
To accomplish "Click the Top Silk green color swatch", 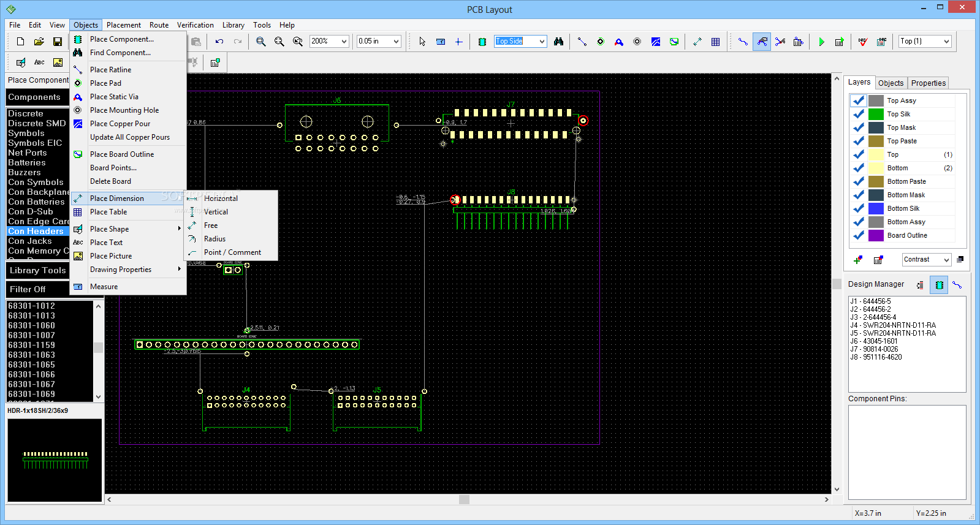I will tap(876, 114).
